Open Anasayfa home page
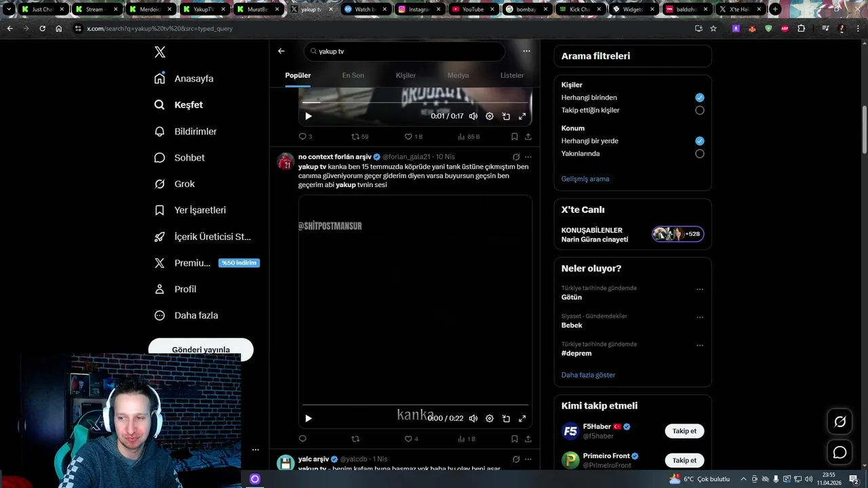The height and width of the screenshot is (488, 868). pyautogui.click(x=184, y=79)
